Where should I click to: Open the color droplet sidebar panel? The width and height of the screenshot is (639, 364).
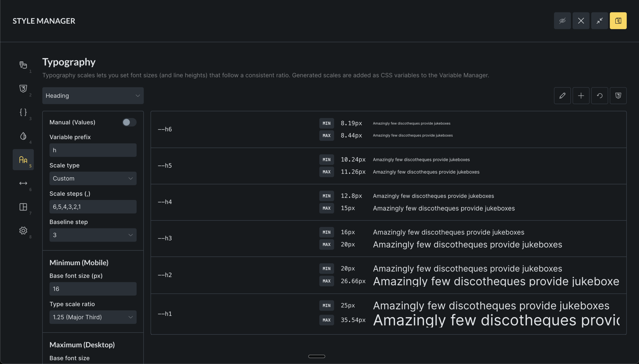click(x=23, y=136)
